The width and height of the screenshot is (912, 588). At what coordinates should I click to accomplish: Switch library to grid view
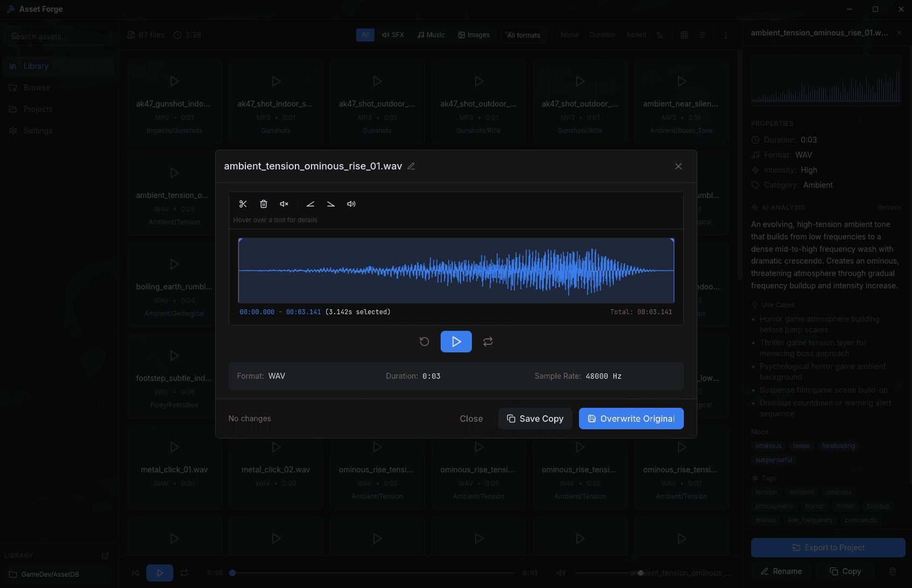pyautogui.click(x=684, y=34)
